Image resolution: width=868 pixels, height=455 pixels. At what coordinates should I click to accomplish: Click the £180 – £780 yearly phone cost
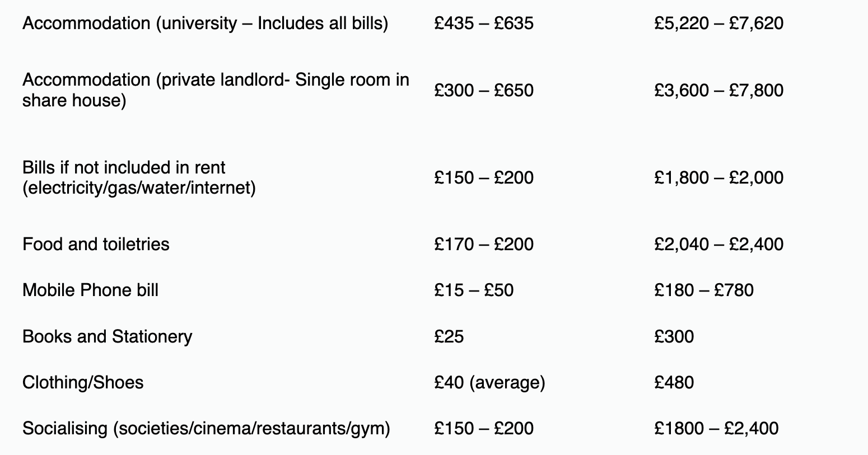[x=703, y=290]
